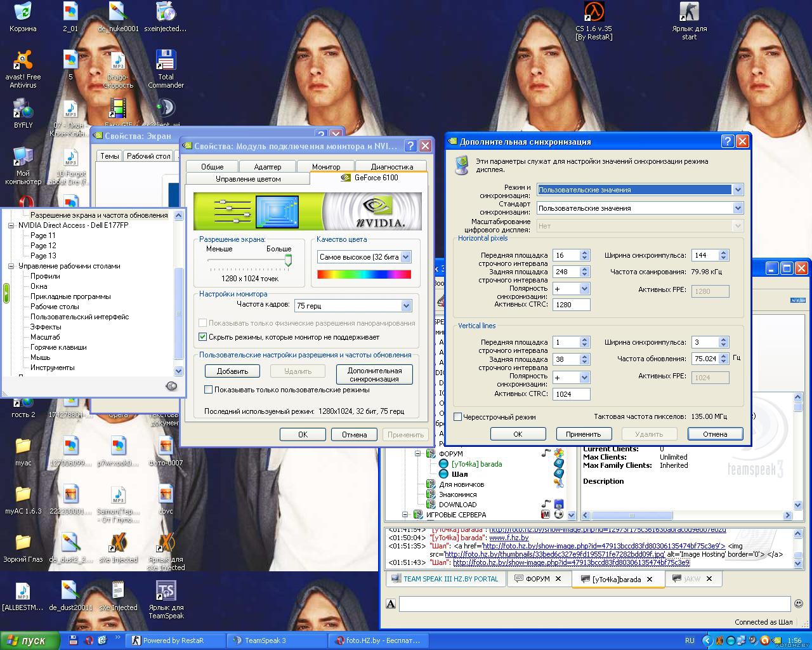The height and width of the screenshot is (650, 812).
Task: Open the smiley emoticon picker in TeamSpeak
Action: tap(799, 604)
